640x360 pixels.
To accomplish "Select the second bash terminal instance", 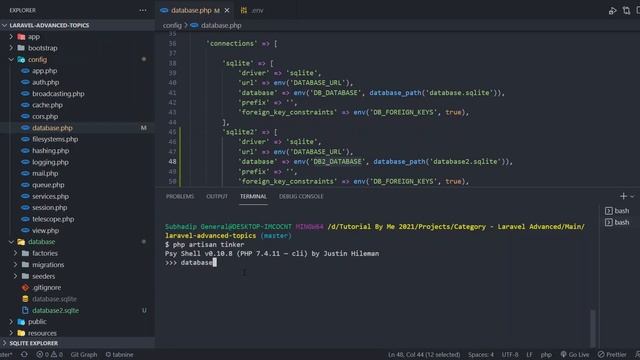I will click(x=617, y=222).
